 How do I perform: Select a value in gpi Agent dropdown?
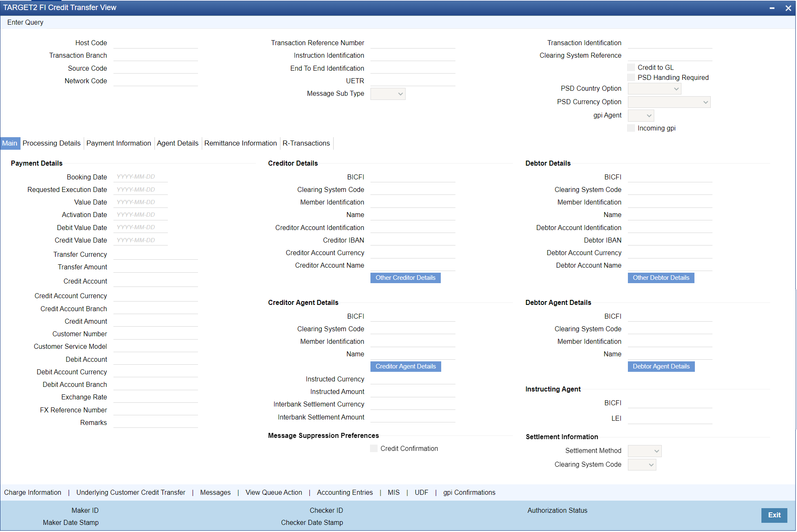pyautogui.click(x=641, y=115)
